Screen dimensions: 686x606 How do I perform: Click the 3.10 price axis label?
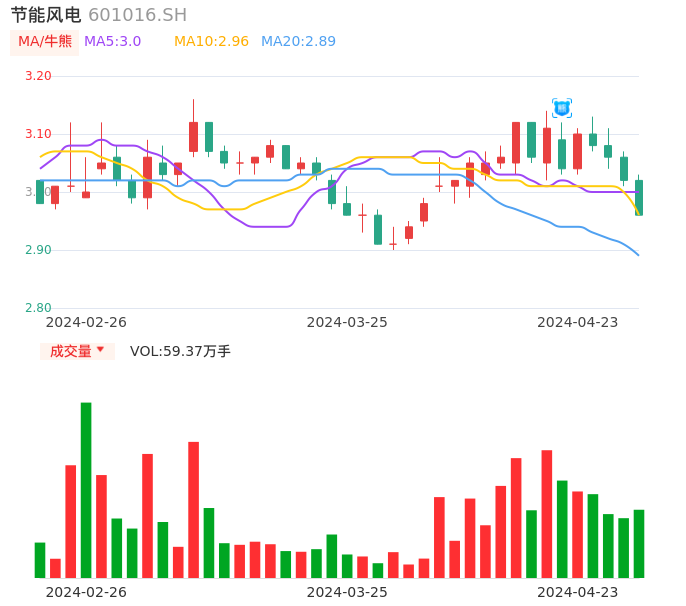pyautogui.click(x=38, y=134)
